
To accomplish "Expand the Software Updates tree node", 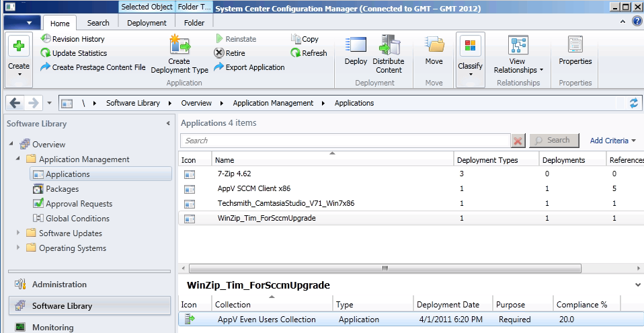I will click(x=17, y=233).
